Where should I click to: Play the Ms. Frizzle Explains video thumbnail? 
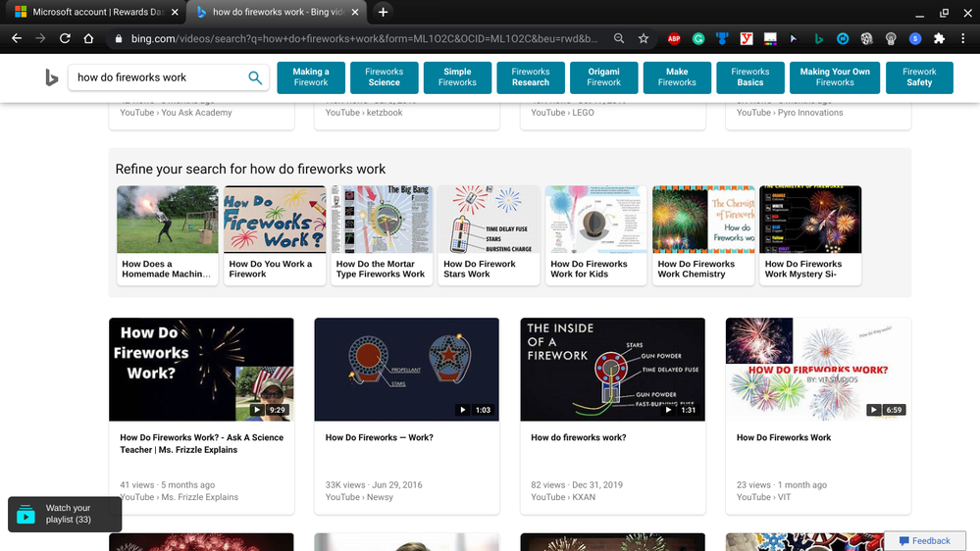201,370
